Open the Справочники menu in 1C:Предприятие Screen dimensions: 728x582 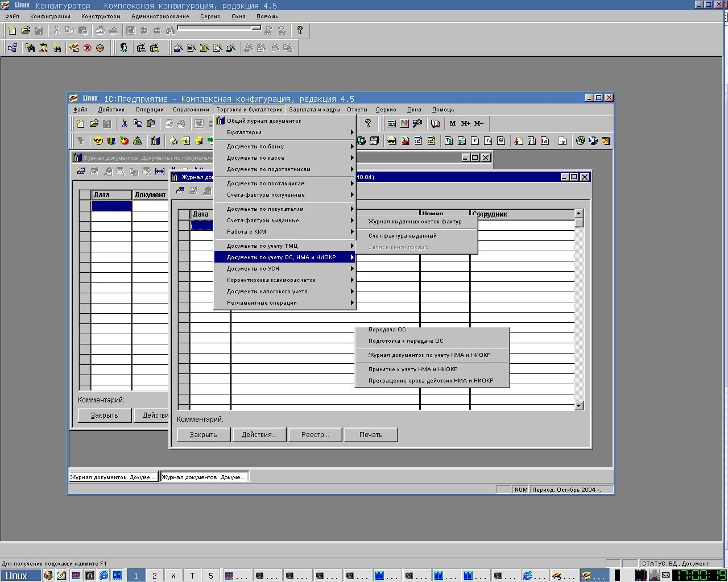click(x=191, y=110)
